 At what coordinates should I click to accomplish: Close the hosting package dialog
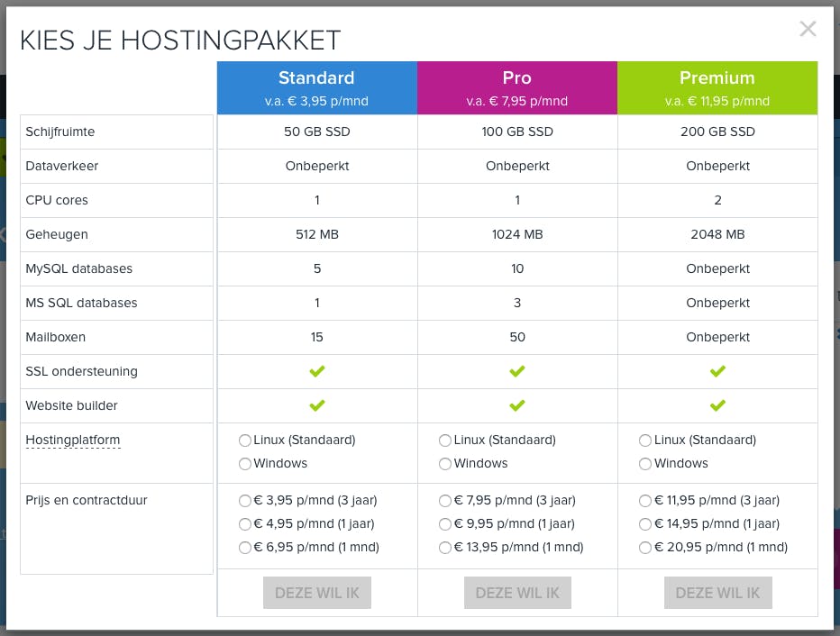pos(808,29)
